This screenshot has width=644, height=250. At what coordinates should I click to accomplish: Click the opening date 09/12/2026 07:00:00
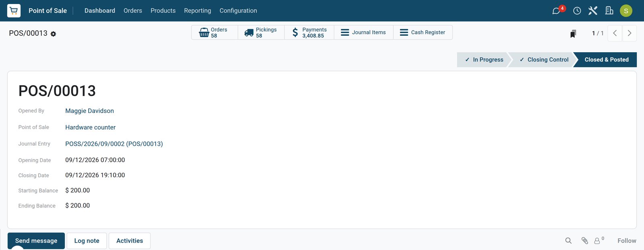(x=95, y=160)
